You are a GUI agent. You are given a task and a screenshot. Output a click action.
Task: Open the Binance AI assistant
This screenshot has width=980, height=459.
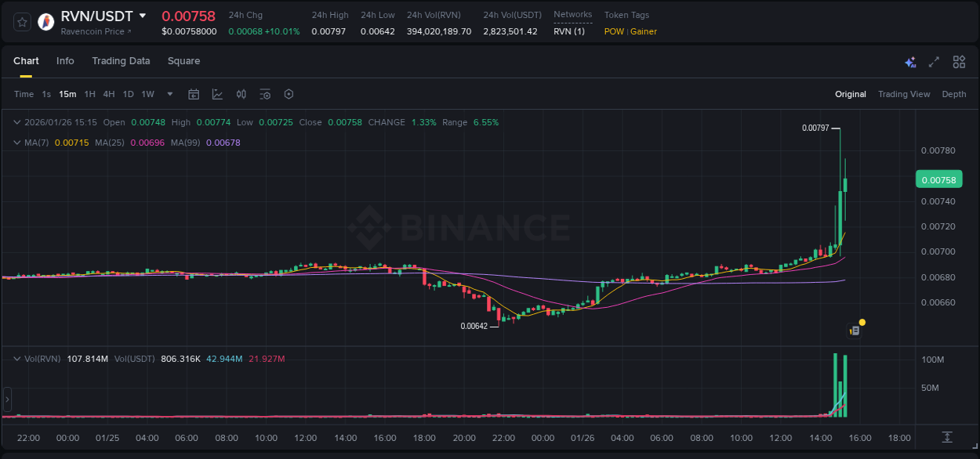pyautogui.click(x=910, y=61)
